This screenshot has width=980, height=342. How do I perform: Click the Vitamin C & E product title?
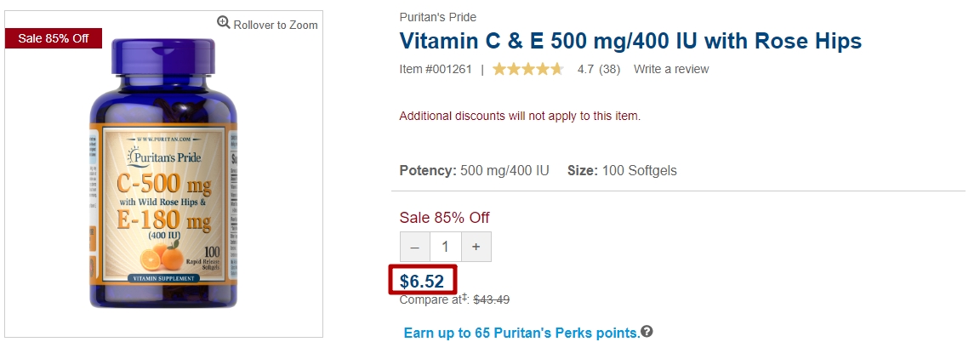(x=630, y=42)
